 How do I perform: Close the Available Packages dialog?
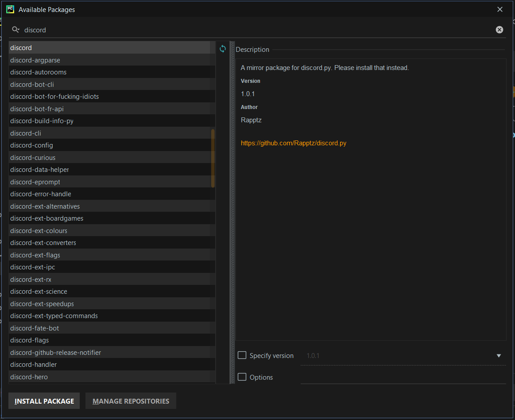[500, 10]
